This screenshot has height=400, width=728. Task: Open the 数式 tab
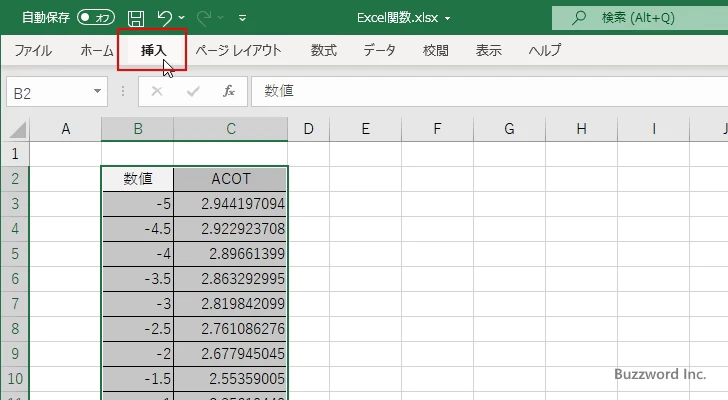(324, 50)
